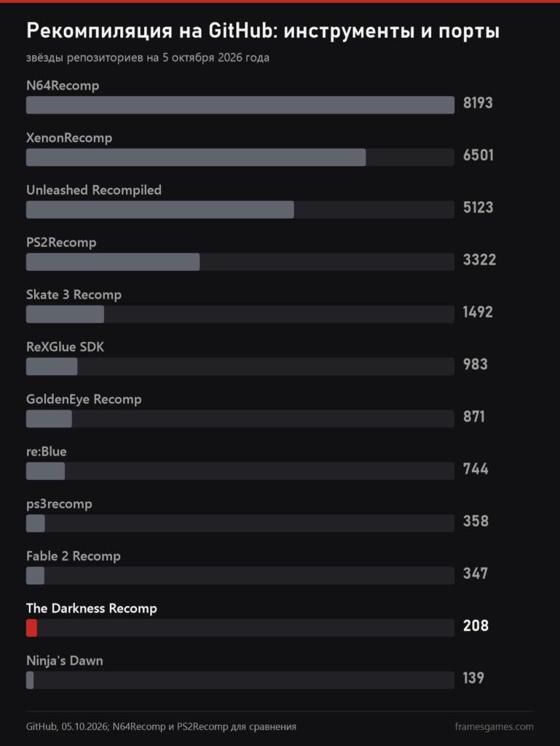This screenshot has height=746, width=560.
Task: Click the 8193 star count value
Action: [x=478, y=103]
